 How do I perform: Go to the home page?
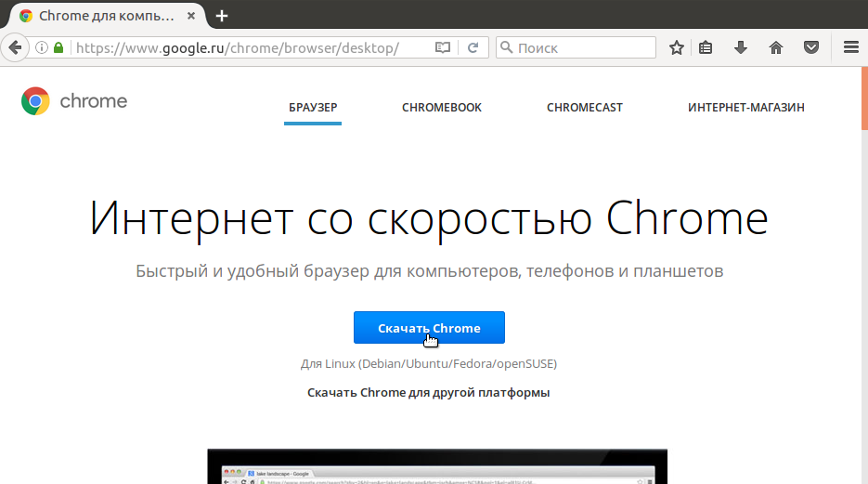tap(776, 47)
